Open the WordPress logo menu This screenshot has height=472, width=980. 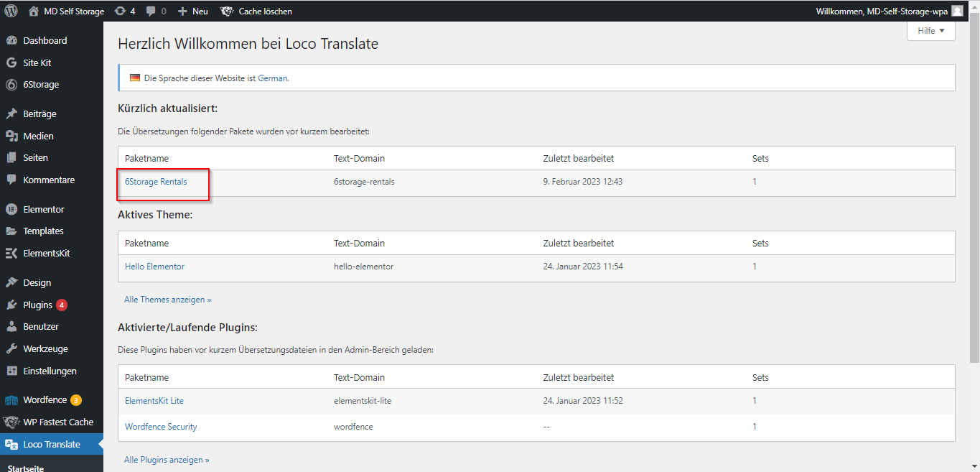tap(11, 11)
